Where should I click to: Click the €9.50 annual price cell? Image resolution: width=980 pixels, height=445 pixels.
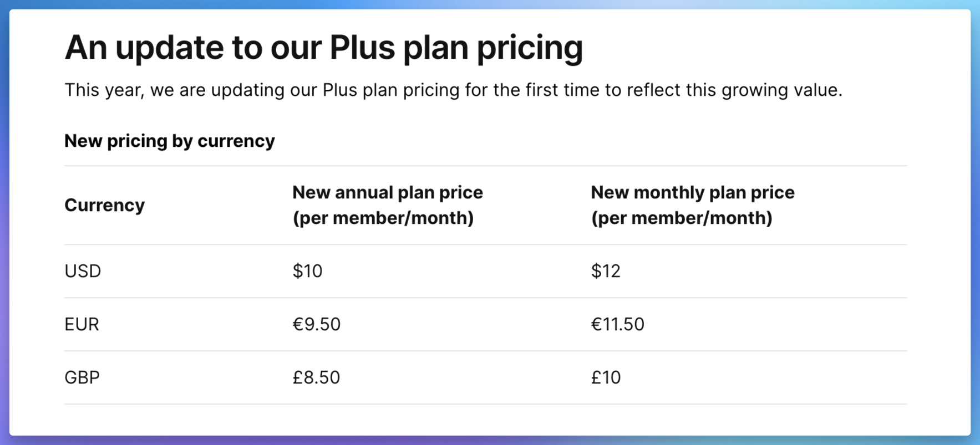tap(316, 324)
